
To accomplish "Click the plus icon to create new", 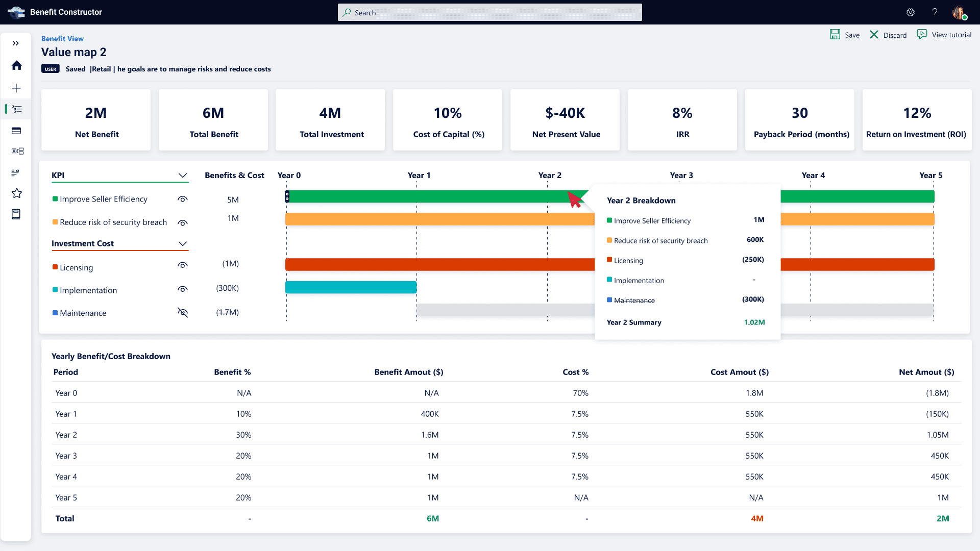I will coord(16,88).
